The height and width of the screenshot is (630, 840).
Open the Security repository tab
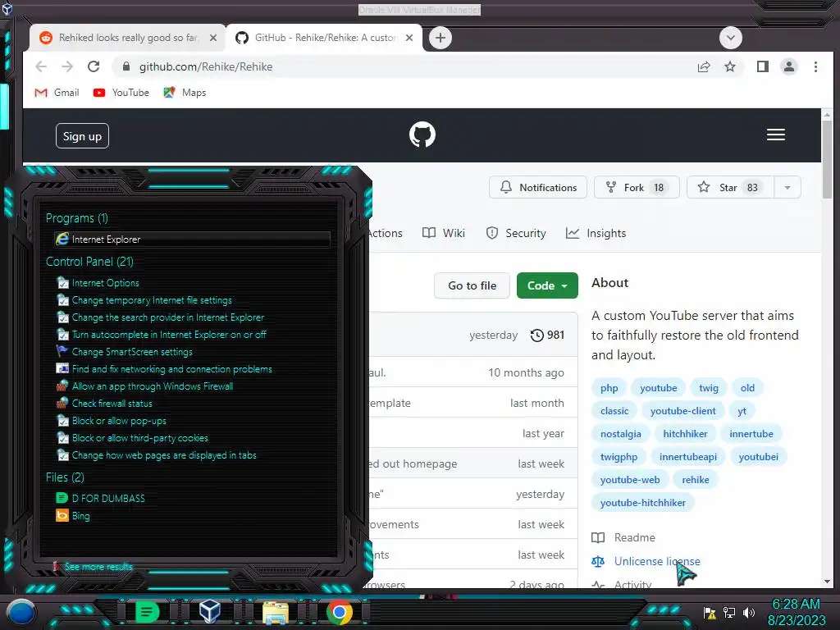(x=516, y=233)
